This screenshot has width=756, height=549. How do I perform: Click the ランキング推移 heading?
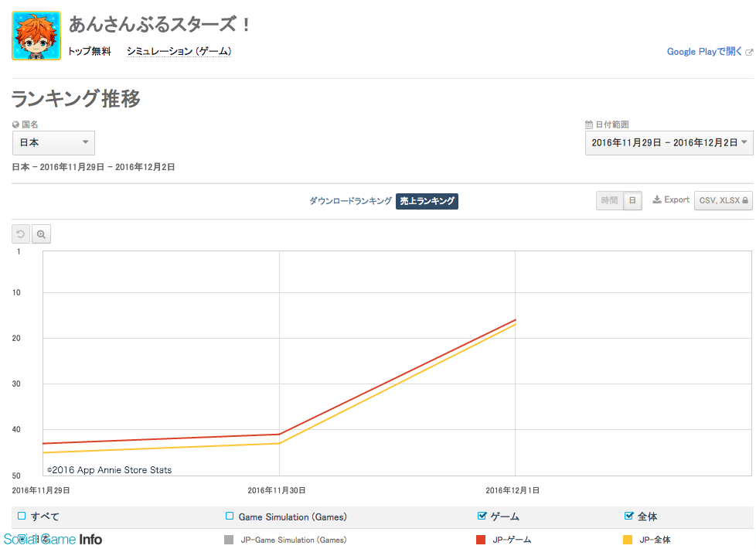click(x=76, y=99)
